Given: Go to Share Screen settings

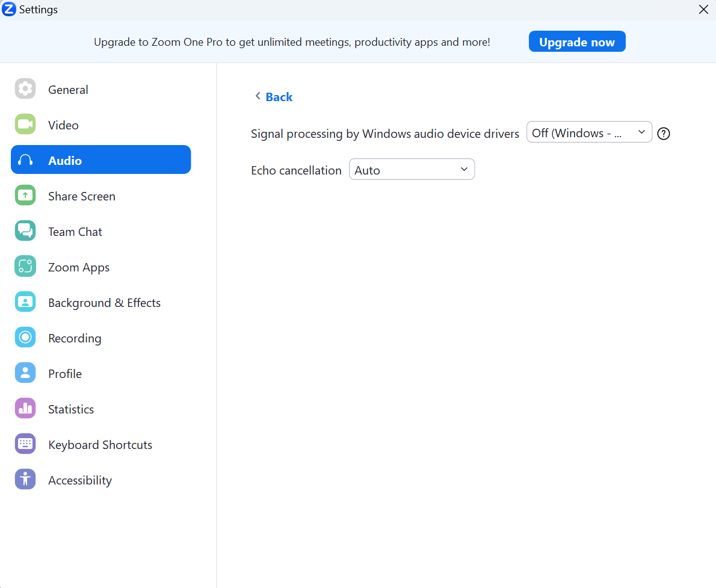Looking at the screenshot, I should point(101,196).
